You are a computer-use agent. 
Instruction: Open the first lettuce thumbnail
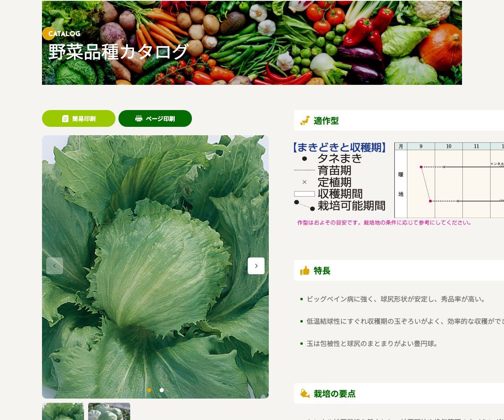coord(63,412)
